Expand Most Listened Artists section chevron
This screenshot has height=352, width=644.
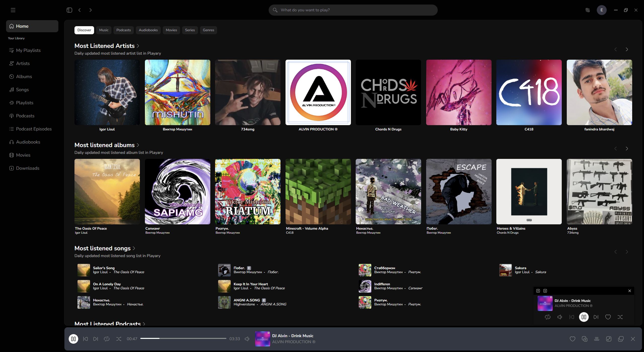coord(138,46)
